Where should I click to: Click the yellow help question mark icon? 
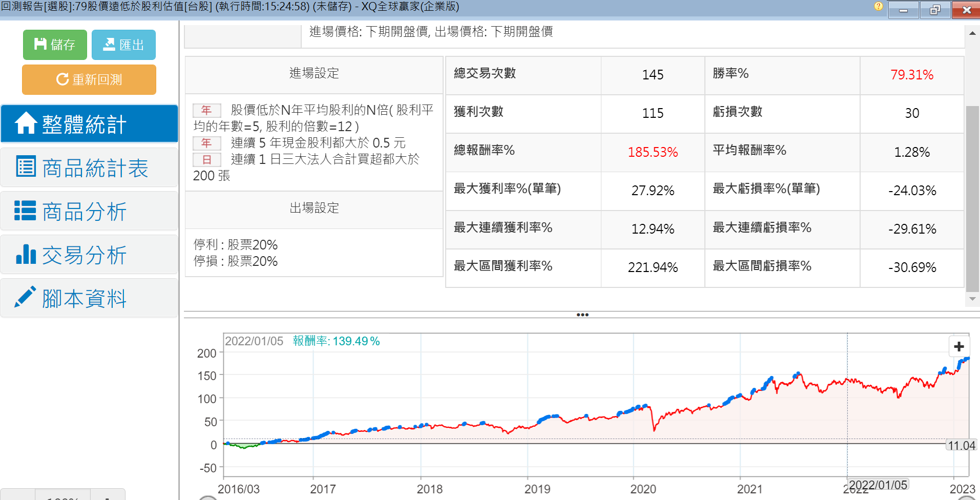pos(878,7)
